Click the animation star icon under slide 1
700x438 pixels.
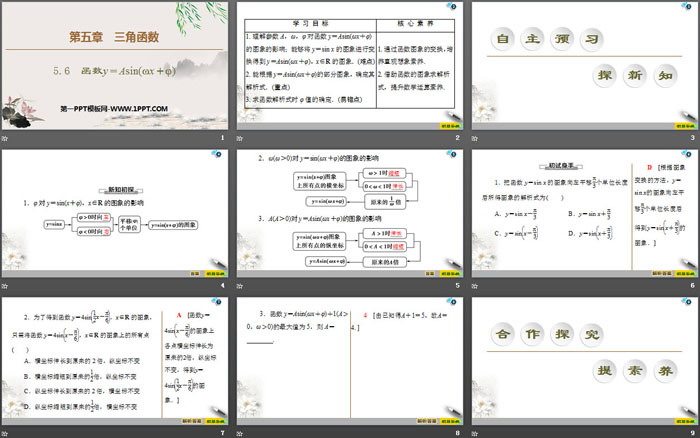tap(5, 138)
